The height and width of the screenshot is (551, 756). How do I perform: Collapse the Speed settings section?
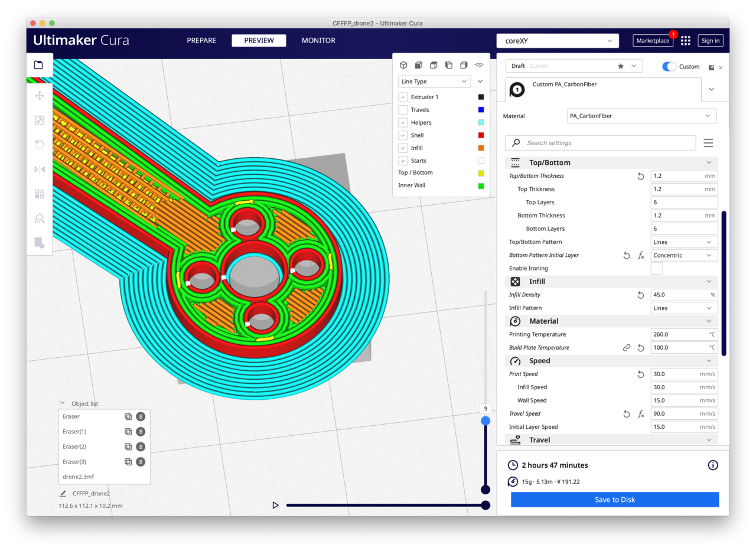612,361
